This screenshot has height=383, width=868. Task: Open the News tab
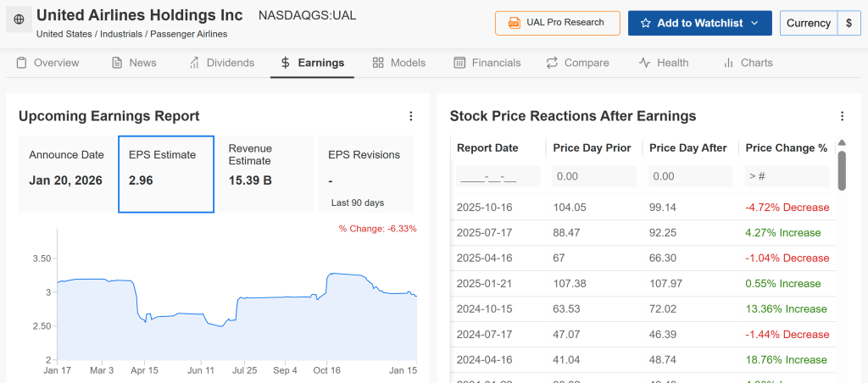[x=134, y=63]
